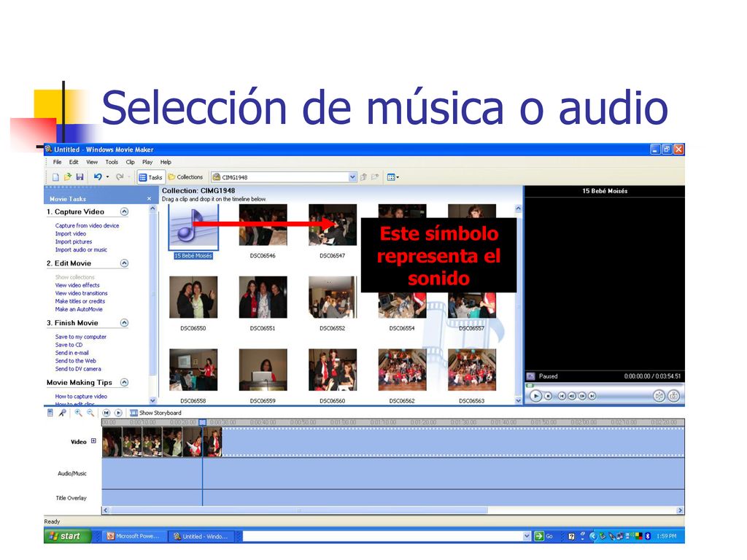Viewport: 747px width, 560px height.
Task: Click the Next Frame button
Action: coord(581,396)
